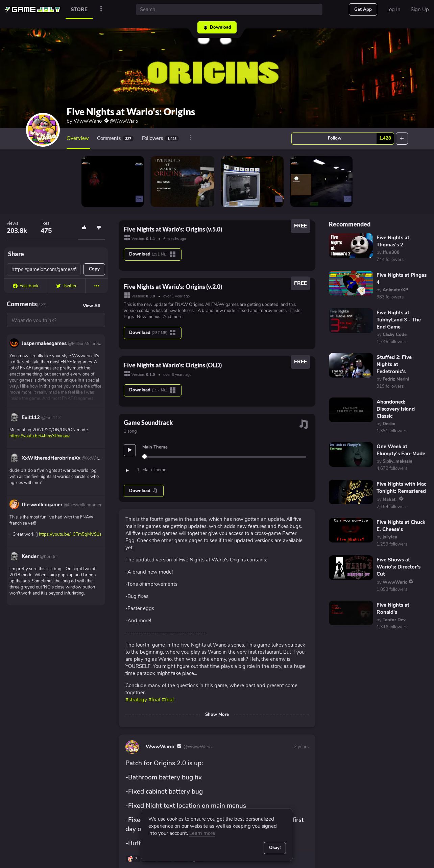Open the STORE tab

[79, 9]
